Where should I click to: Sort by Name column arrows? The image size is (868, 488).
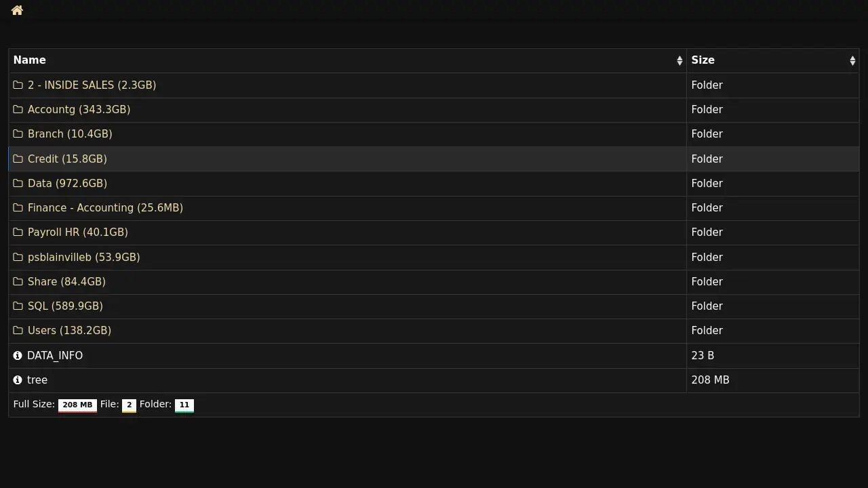[679, 60]
